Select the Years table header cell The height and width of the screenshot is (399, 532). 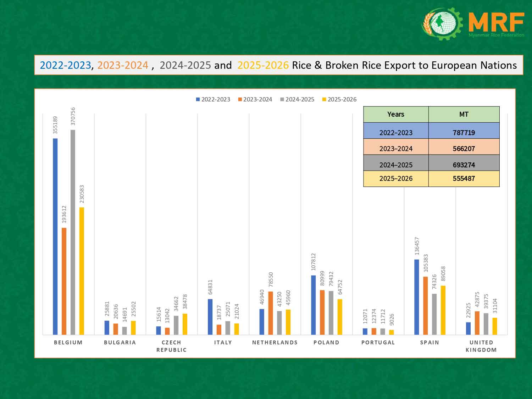click(396, 115)
